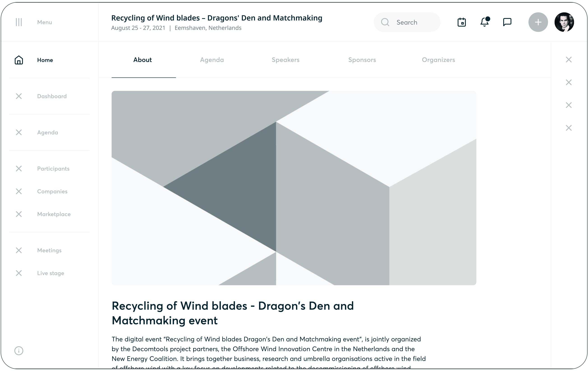Click the info icon at sidebar bottom
Viewport: 588px width, 371px height.
[x=19, y=351]
